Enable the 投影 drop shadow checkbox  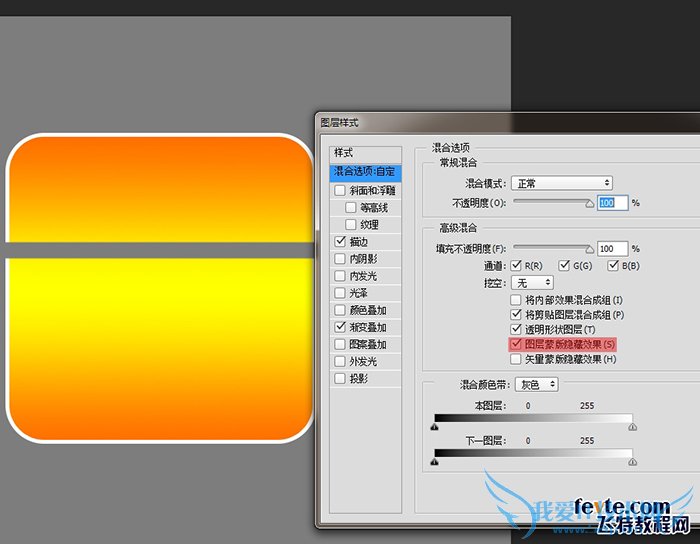click(x=341, y=379)
